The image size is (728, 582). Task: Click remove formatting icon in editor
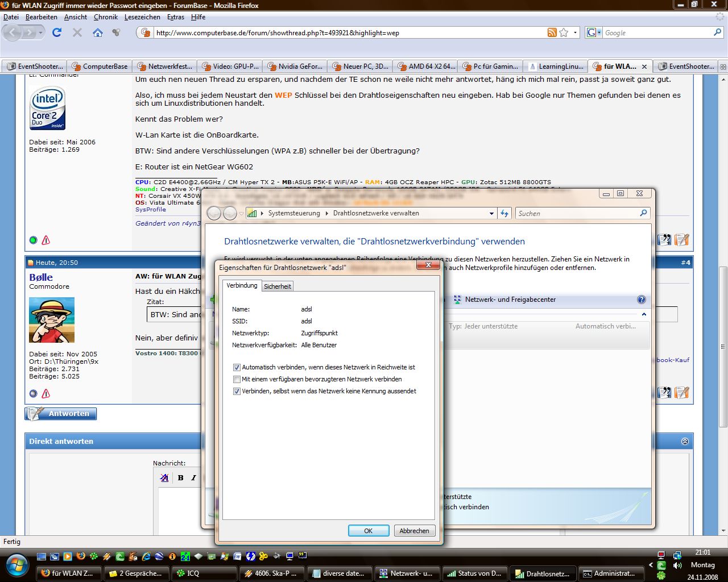coord(164,477)
